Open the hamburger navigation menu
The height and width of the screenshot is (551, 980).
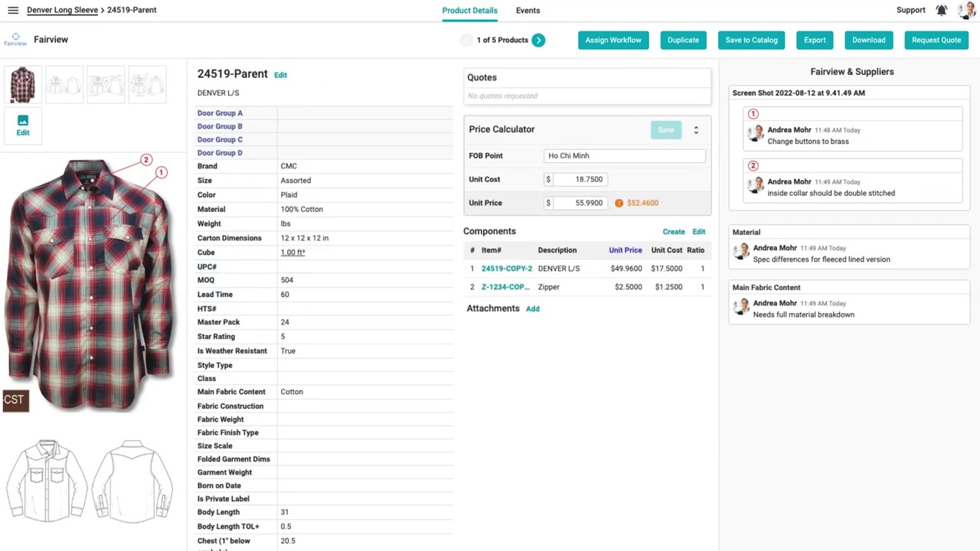tap(13, 11)
